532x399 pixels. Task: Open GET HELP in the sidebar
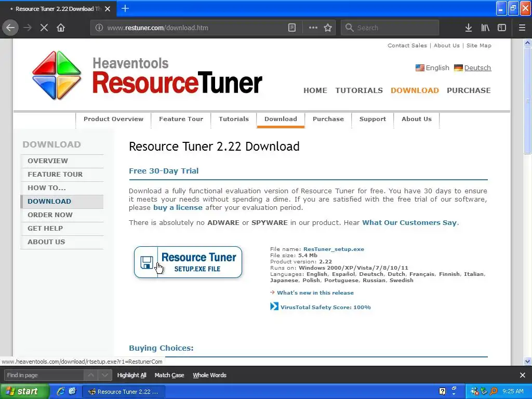point(62,229)
